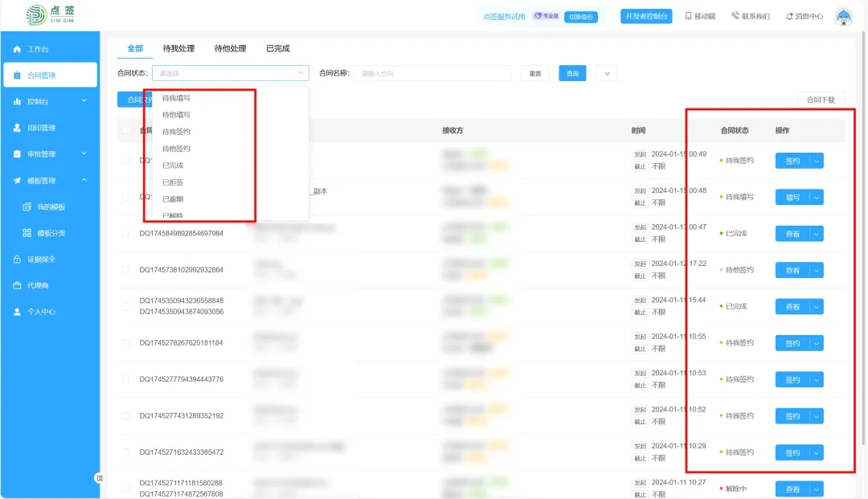Click 查看 button for the 10:27 row

click(792, 489)
